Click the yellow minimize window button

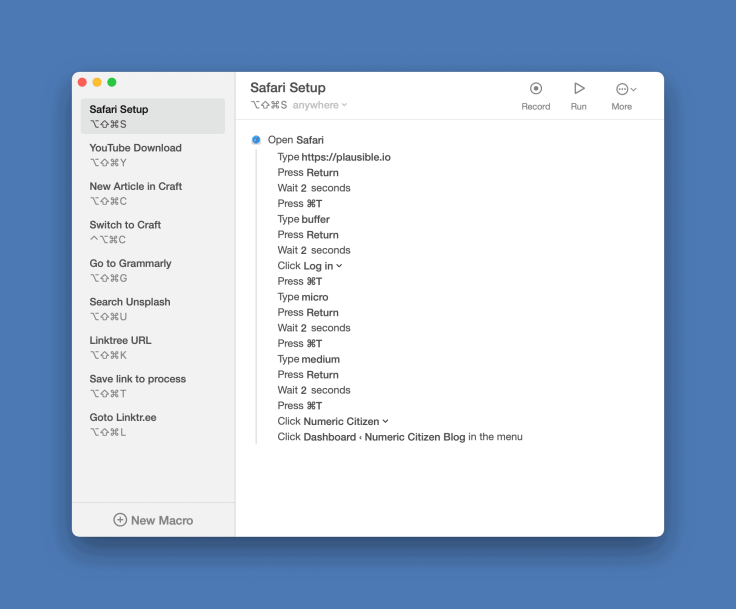[97, 82]
